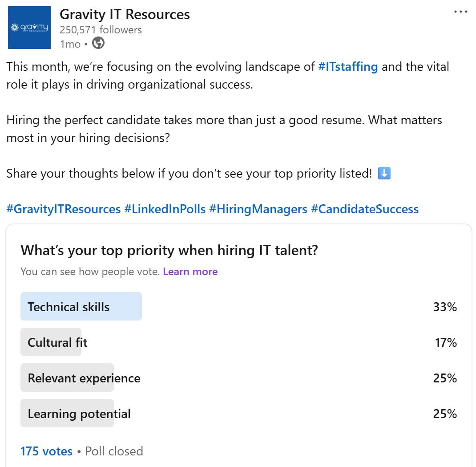This screenshot has width=476, height=467.
Task: Open the Gravity IT Resources company name
Action: click(x=125, y=14)
